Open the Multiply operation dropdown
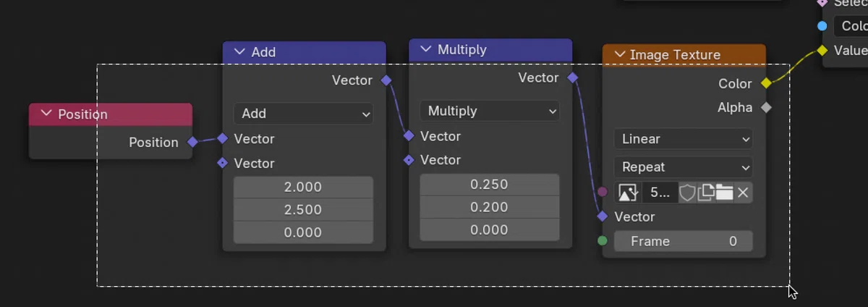 pos(490,111)
